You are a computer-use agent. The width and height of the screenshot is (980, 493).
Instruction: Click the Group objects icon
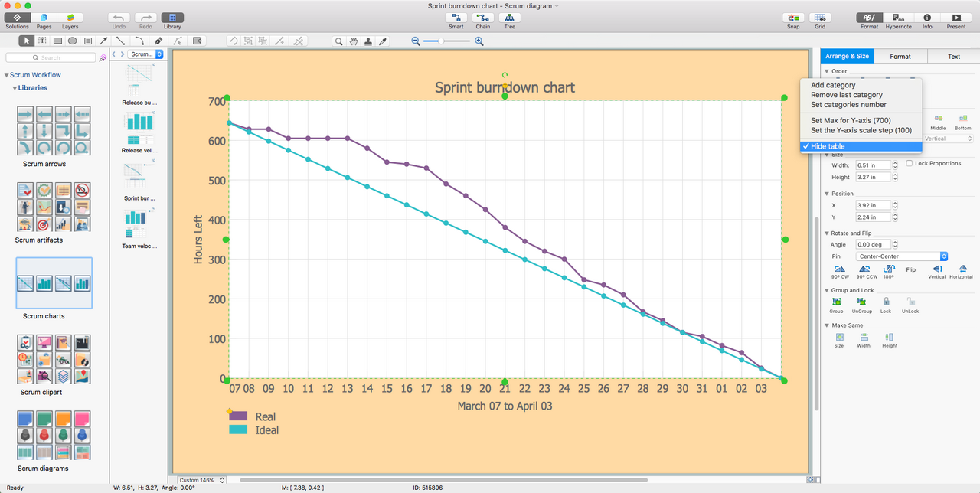click(x=836, y=302)
